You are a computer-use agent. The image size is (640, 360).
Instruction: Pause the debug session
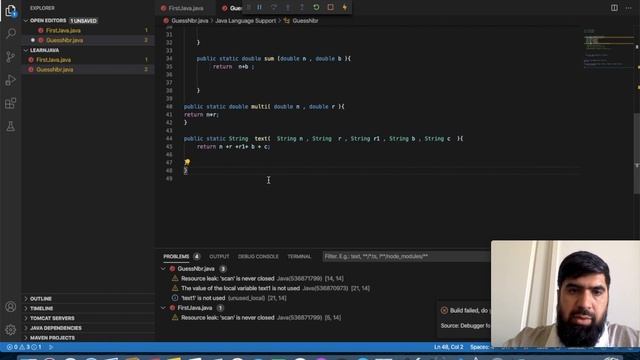pyautogui.click(x=260, y=7)
